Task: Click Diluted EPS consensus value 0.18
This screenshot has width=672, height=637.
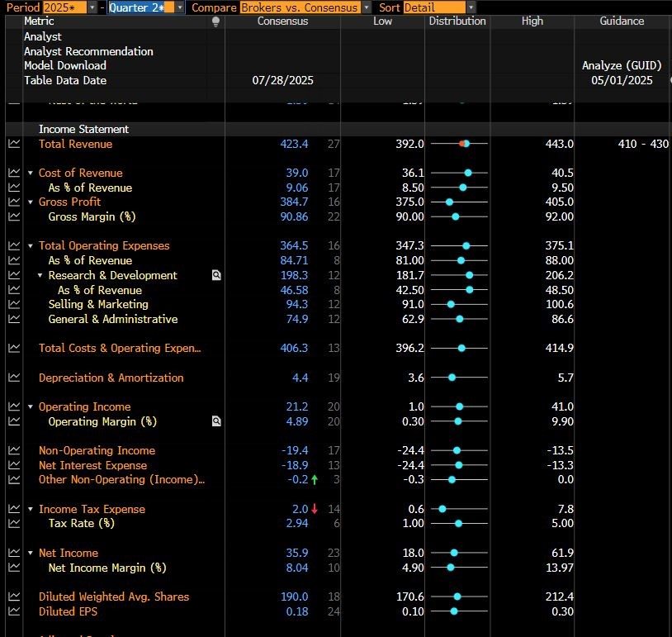Action: (x=297, y=611)
